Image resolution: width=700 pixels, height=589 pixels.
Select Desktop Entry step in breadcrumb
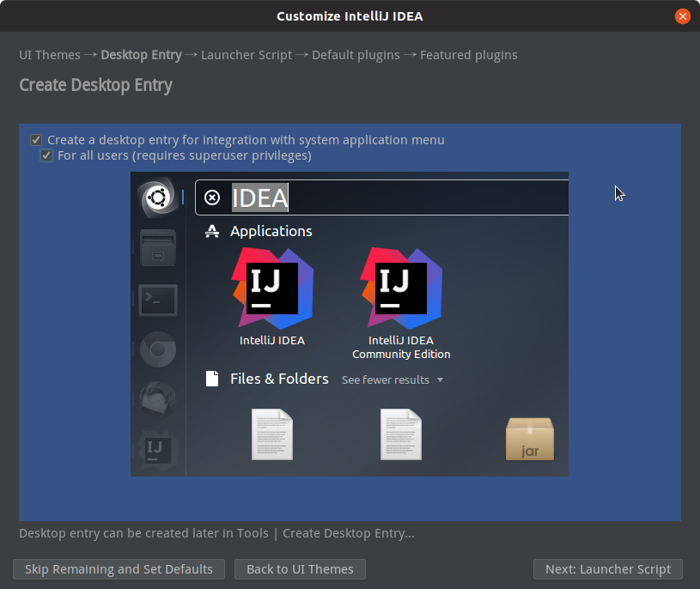[141, 55]
